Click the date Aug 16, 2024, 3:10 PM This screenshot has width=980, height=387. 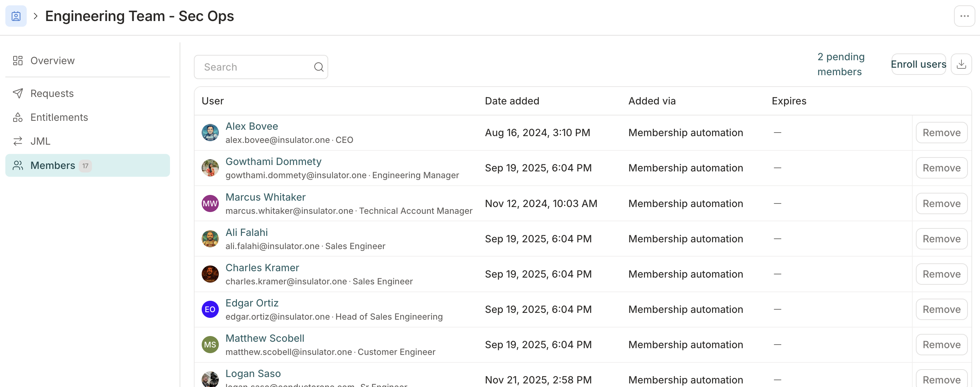pyautogui.click(x=537, y=133)
